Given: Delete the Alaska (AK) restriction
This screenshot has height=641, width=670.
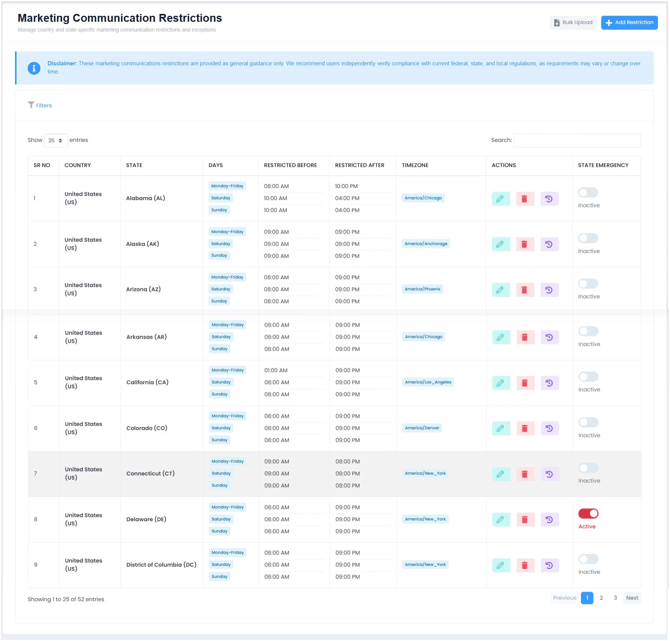Looking at the screenshot, I should pyautogui.click(x=525, y=244).
